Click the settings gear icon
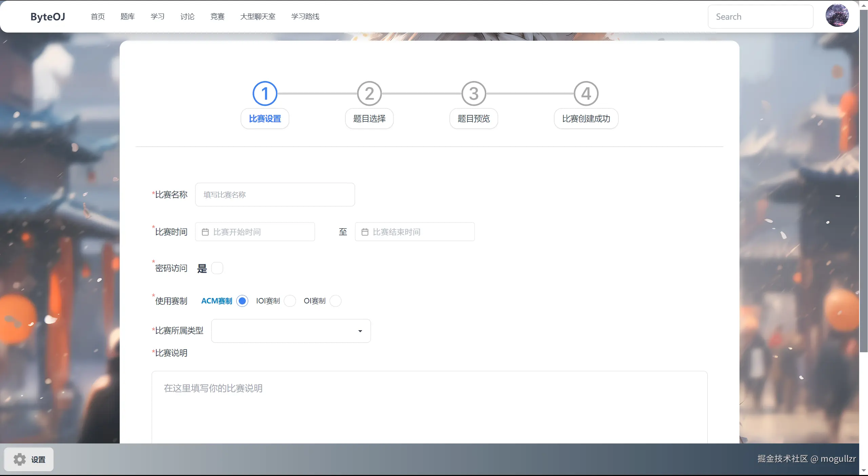Viewport: 868px width, 476px height. pyautogui.click(x=20, y=459)
